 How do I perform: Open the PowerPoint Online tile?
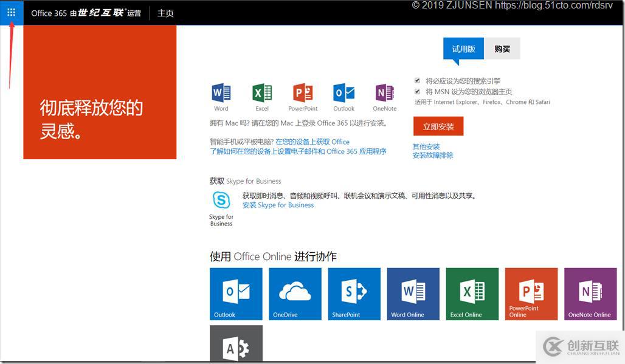(531, 294)
